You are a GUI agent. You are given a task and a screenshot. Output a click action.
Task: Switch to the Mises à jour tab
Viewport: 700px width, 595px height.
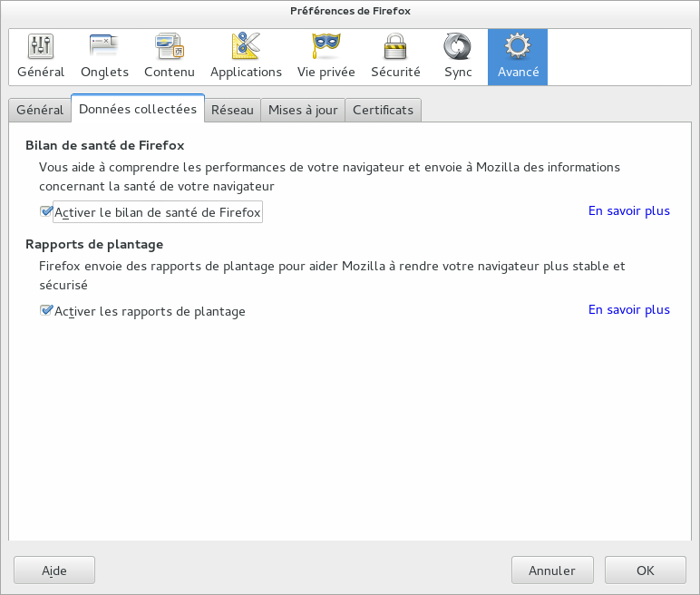[303, 110]
